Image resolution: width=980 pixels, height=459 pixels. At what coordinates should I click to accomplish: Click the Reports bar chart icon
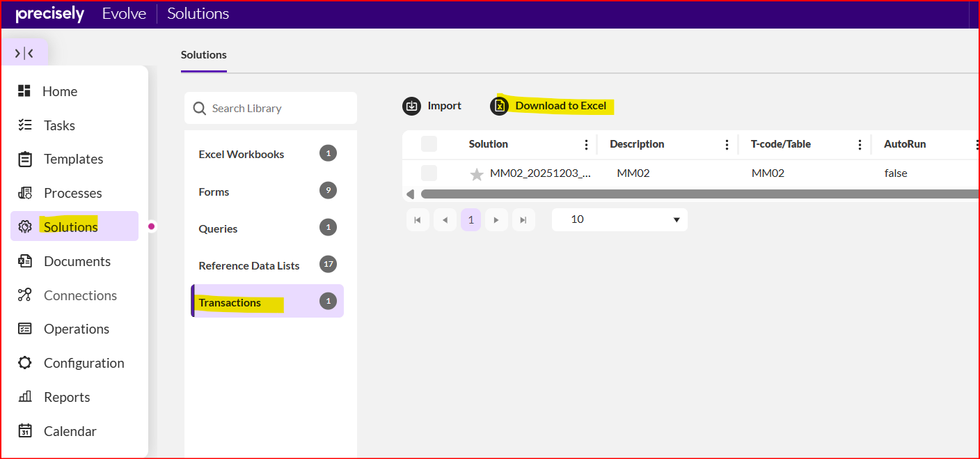click(x=25, y=397)
